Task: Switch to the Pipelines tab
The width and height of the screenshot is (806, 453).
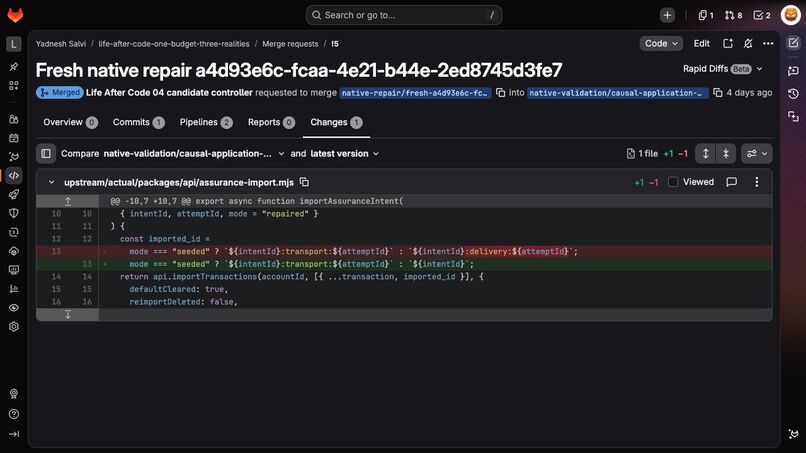Action: pos(206,122)
